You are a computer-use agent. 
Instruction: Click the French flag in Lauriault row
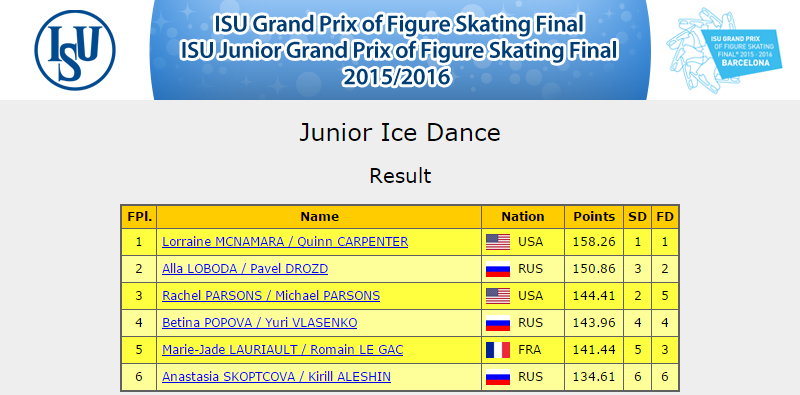pos(497,350)
